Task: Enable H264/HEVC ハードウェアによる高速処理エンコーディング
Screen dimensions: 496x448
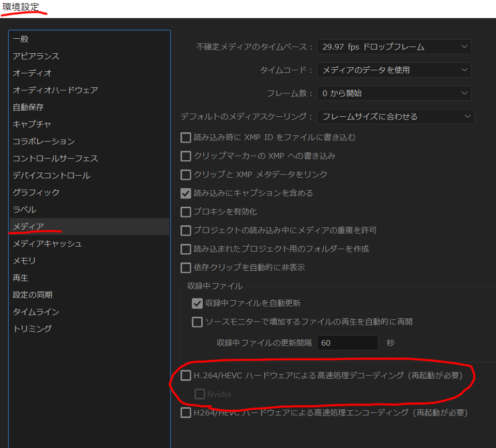Action: coord(186,412)
